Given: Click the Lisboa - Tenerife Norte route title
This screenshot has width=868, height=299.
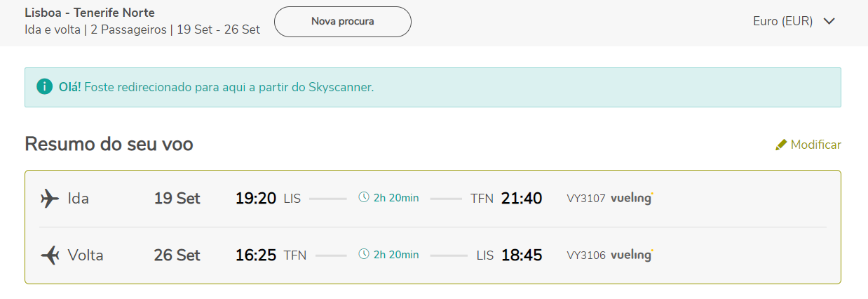Looking at the screenshot, I should click(x=90, y=13).
